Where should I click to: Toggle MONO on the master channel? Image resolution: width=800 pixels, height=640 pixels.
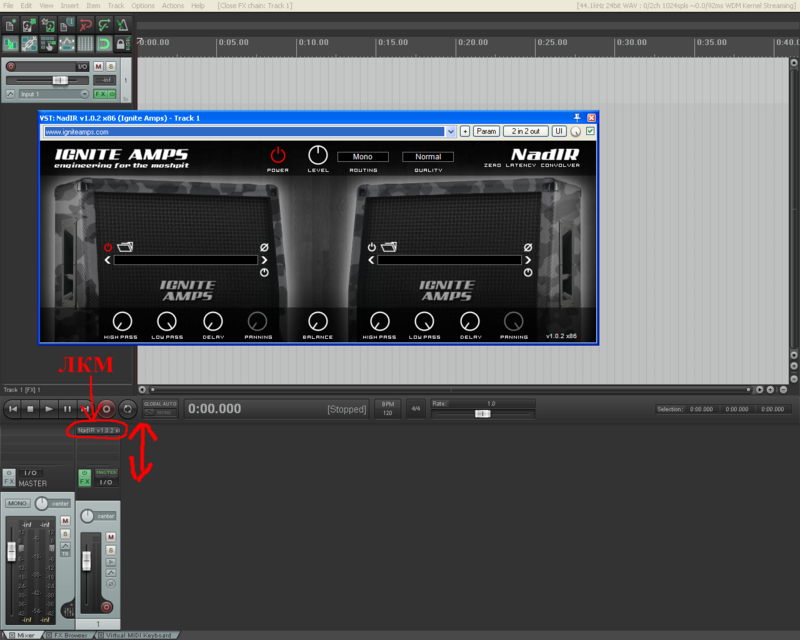(x=17, y=503)
